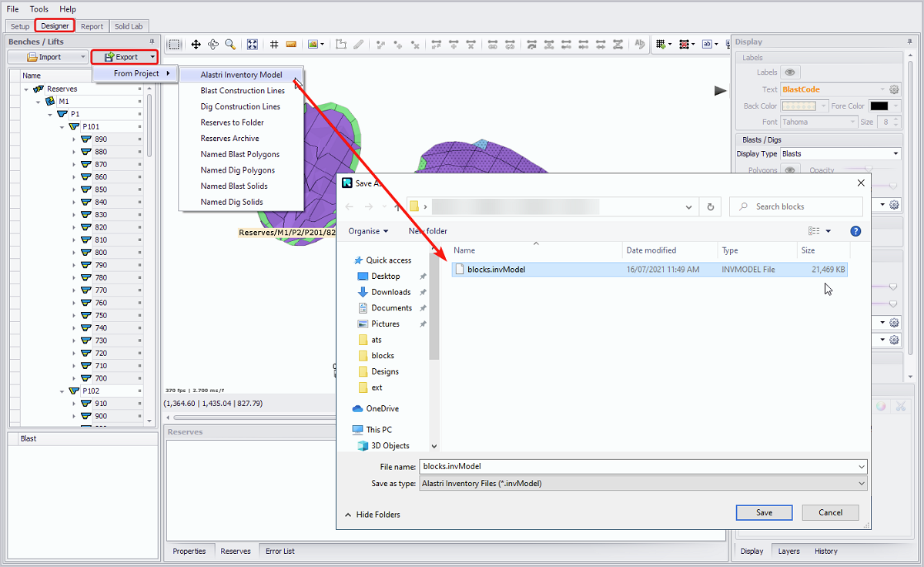The width and height of the screenshot is (924, 567).
Task: Choose Alastri Inventory Model menu entry
Action: pyautogui.click(x=241, y=75)
